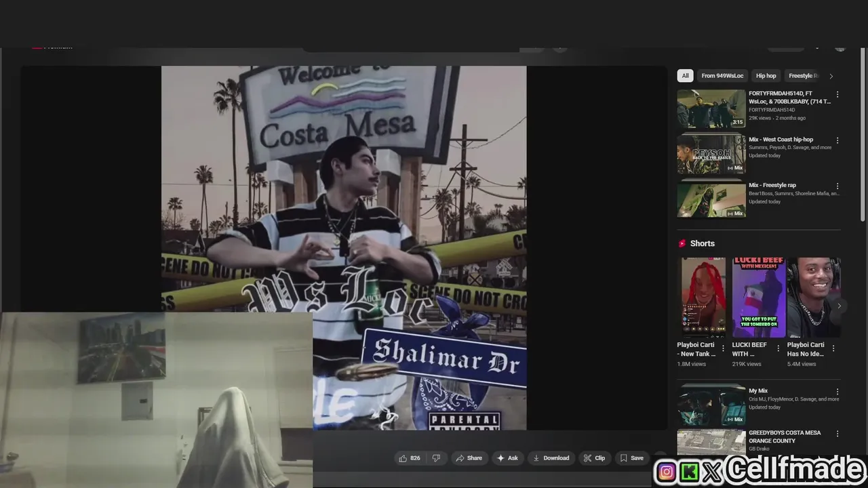Select the Hip hop filter chip
Image resolution: width=868 pixels, height=488 pixels.
(766, 76)
